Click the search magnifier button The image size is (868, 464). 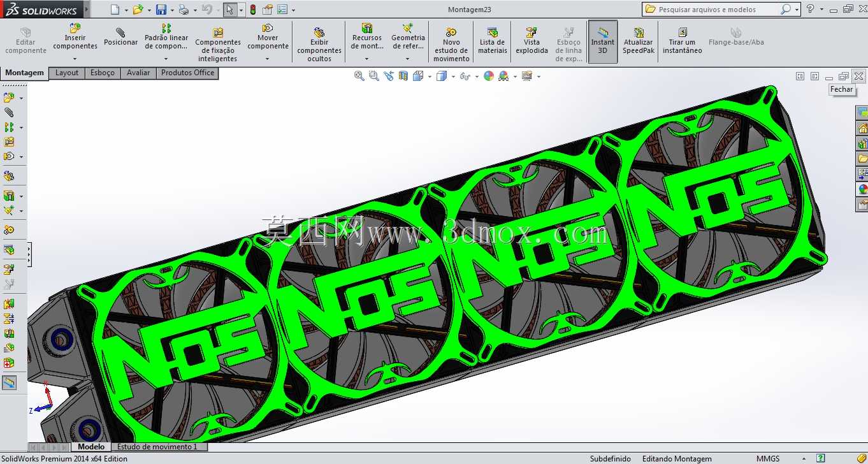click(x=786, y=9)
